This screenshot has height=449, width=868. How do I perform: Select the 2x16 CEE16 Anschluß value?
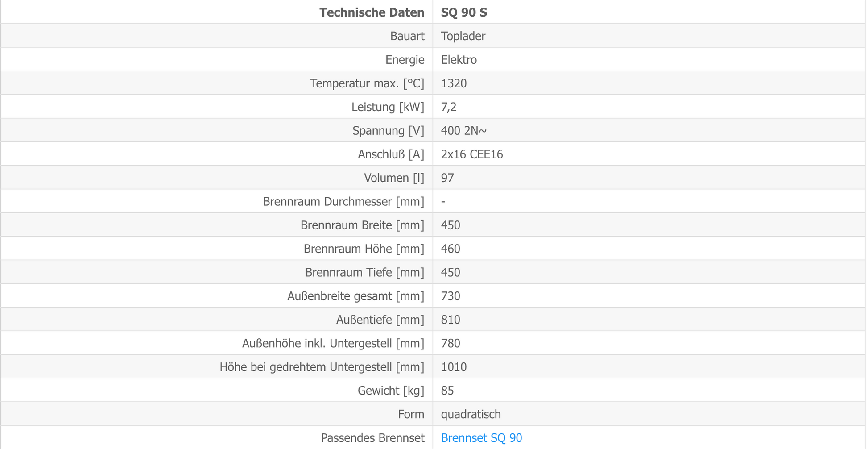tap(472, 154)
